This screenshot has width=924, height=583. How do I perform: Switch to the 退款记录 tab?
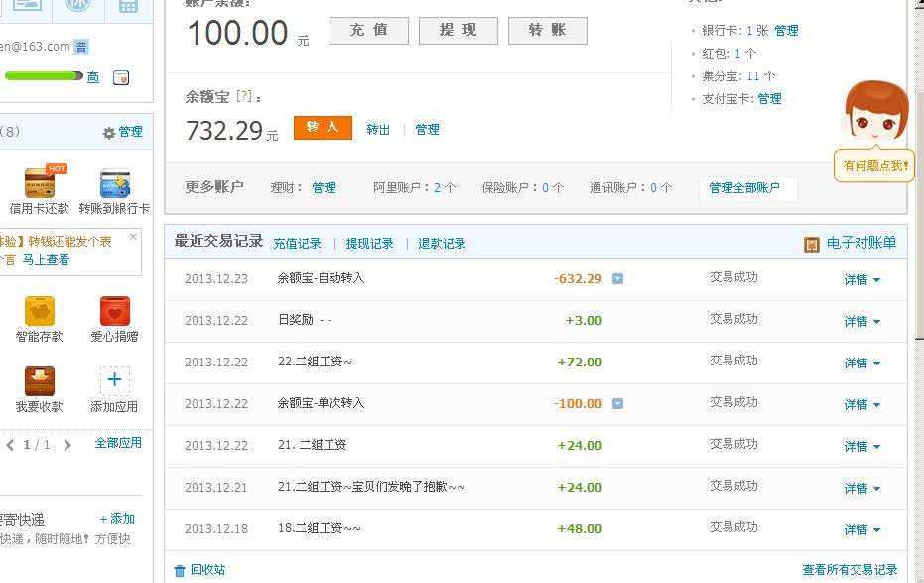442,243
